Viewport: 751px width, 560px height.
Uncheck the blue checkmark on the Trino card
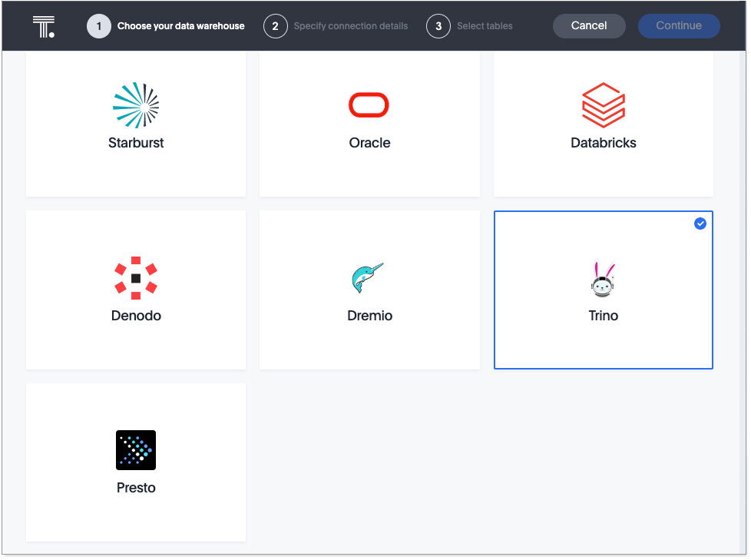point(700,224)
